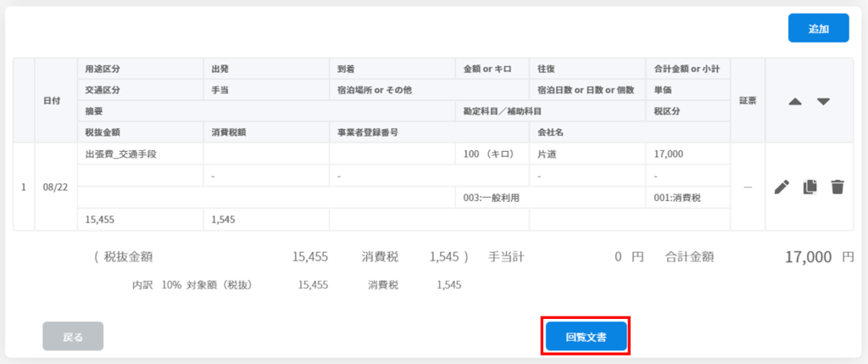Click the trash delete icon for row 1
The image size is (868, 364).
[x=837, y=188]
